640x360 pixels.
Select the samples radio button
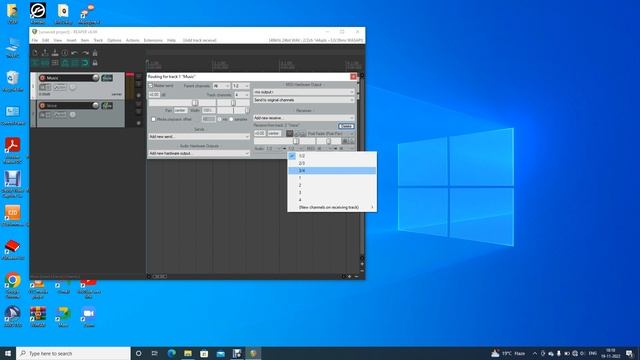pos(231,119)
